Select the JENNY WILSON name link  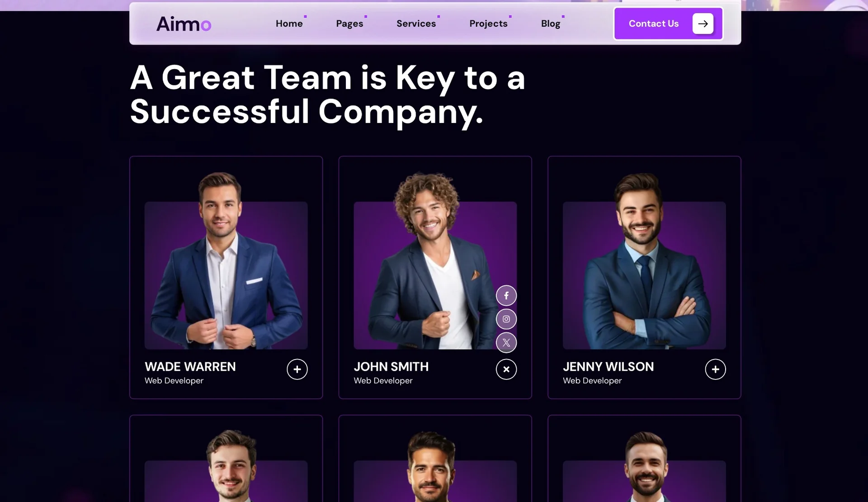pos(608,367)
